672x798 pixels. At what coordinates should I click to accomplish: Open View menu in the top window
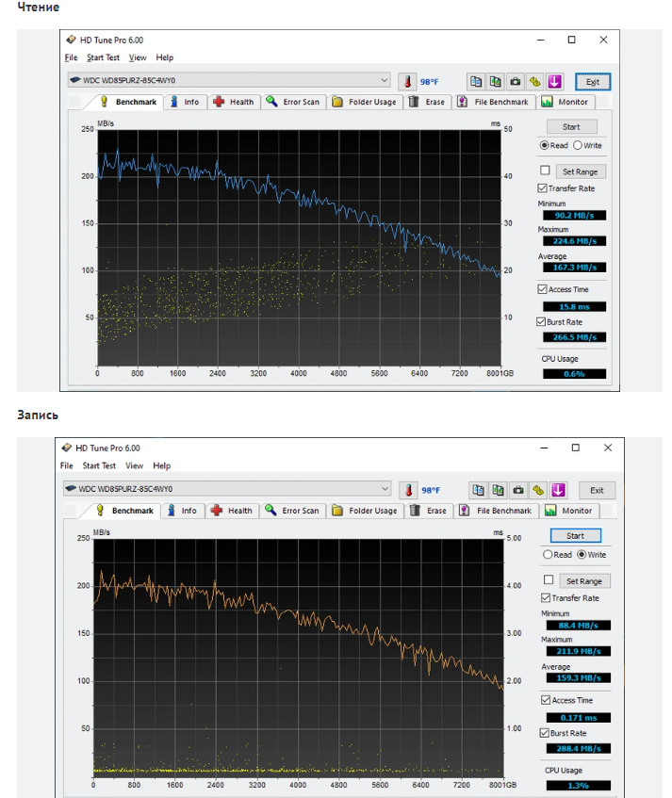(x=138, y=57)
